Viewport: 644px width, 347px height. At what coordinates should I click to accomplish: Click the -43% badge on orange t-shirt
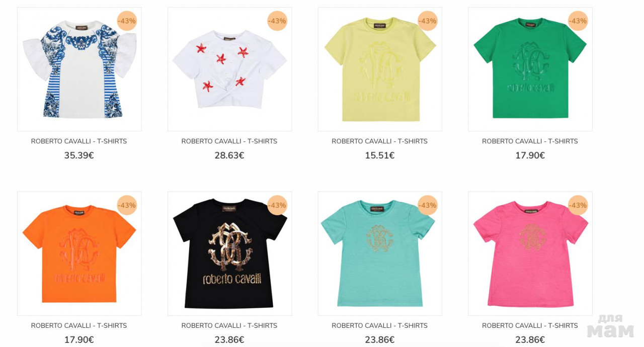(x=127, y=205)
